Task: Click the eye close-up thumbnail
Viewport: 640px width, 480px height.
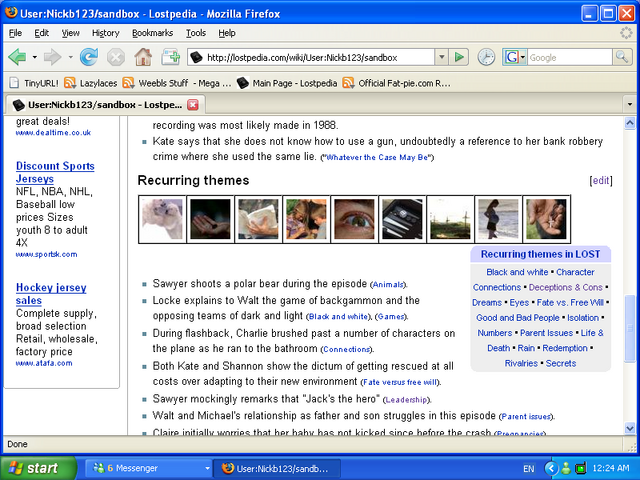Action: coord(354,219)
